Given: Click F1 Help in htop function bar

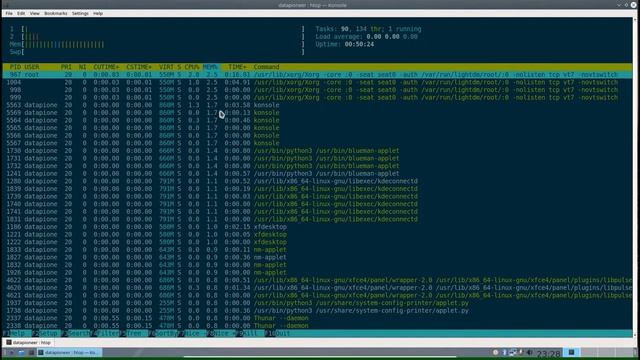Looking at the screenshot, I should [18, 333].
